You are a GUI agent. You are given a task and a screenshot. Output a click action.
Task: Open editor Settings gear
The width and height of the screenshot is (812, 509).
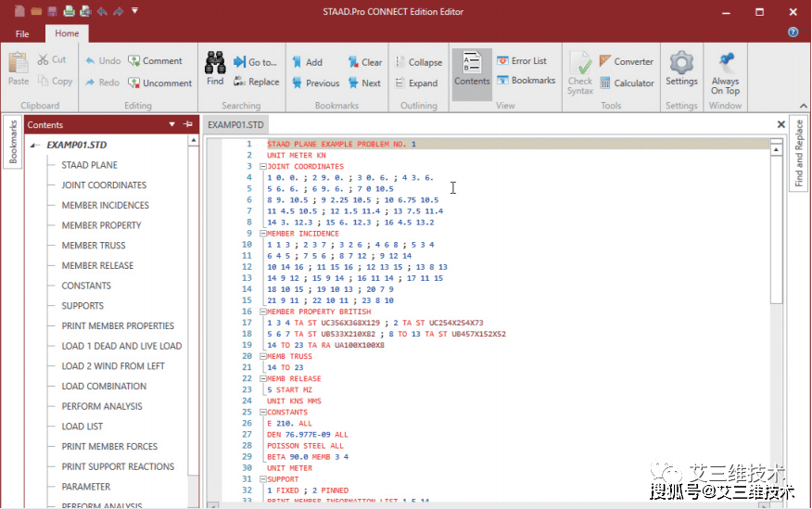tap(681, 69)
